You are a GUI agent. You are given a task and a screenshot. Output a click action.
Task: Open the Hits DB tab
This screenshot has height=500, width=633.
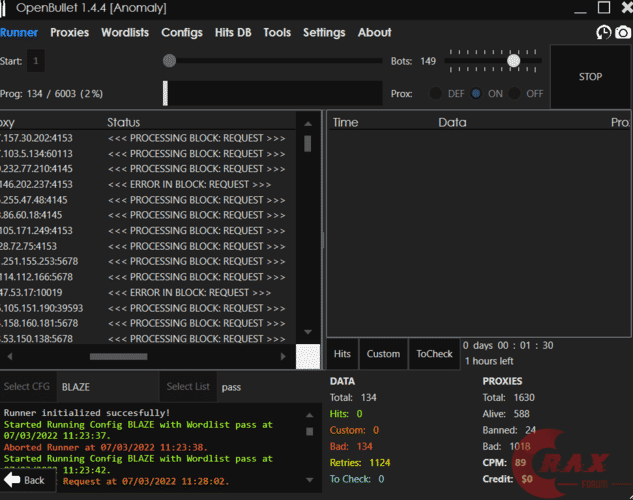point(233,32)
